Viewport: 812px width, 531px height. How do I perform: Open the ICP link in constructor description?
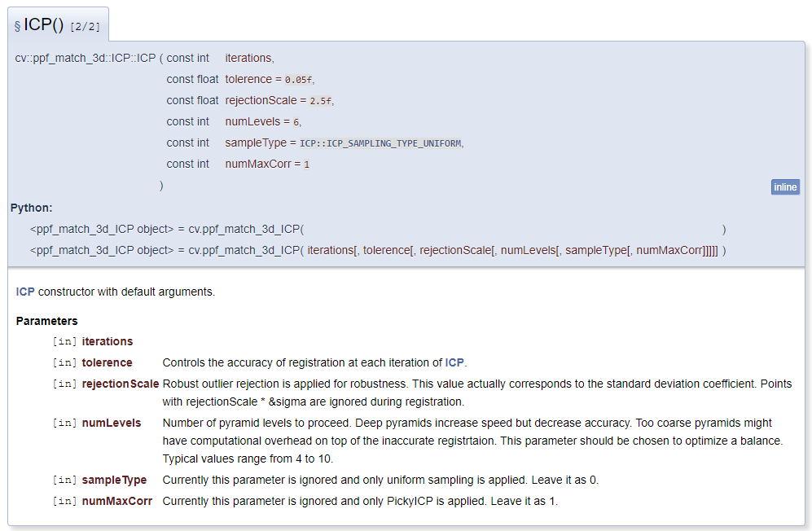25,292
